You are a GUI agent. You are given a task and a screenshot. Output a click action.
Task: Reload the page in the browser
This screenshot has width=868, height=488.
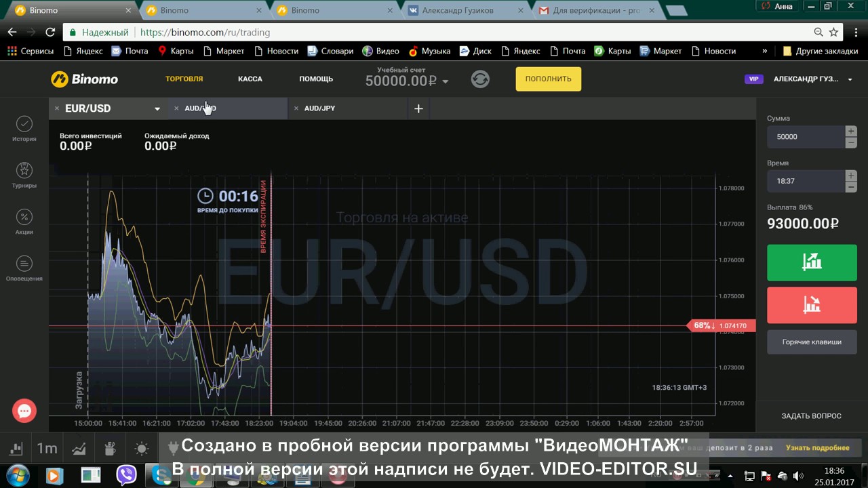point(50,32)
